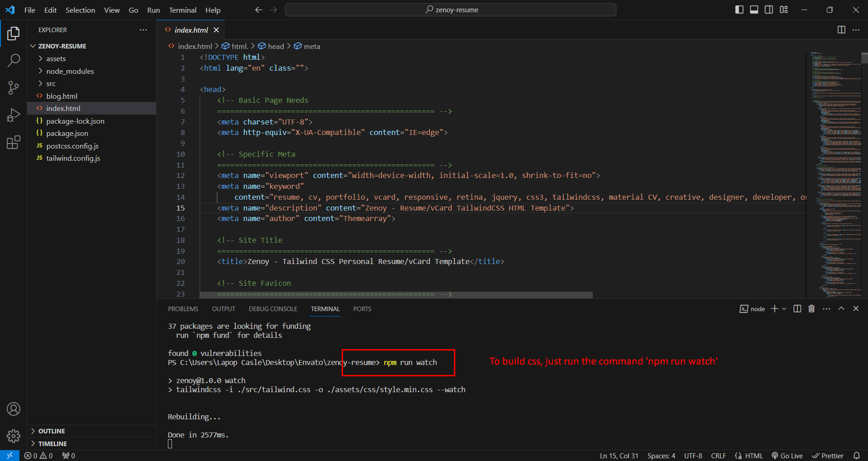Switch to the PORTS panel tab
Screen dimensions: 868x461
click(362, 309)
